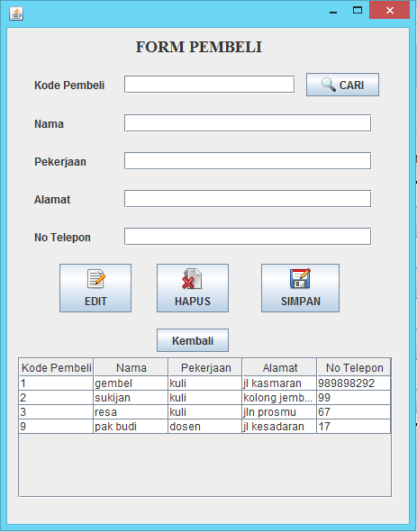Select the cell with name gembel
The height and width of the screenshot is (532, 417).
click(131, 383)
